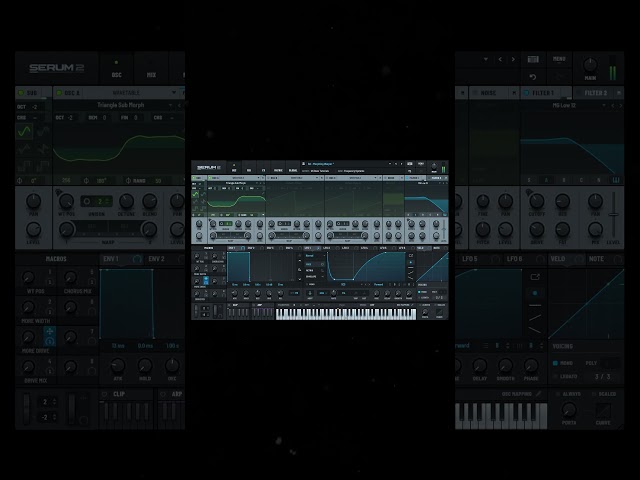Click DETUNE knob in enlarged left view
Image resolution: width=640 pixels, height=480 pixels.
tap(126, 201)
